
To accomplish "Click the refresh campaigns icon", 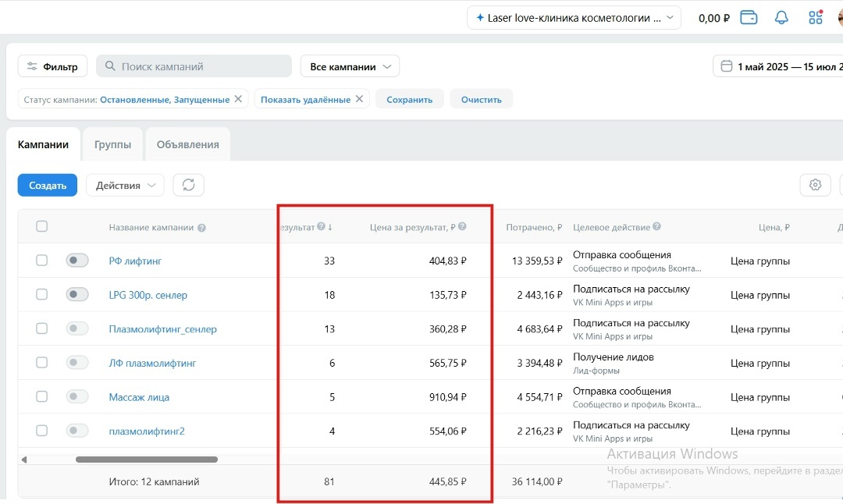I will click(188, 186).
